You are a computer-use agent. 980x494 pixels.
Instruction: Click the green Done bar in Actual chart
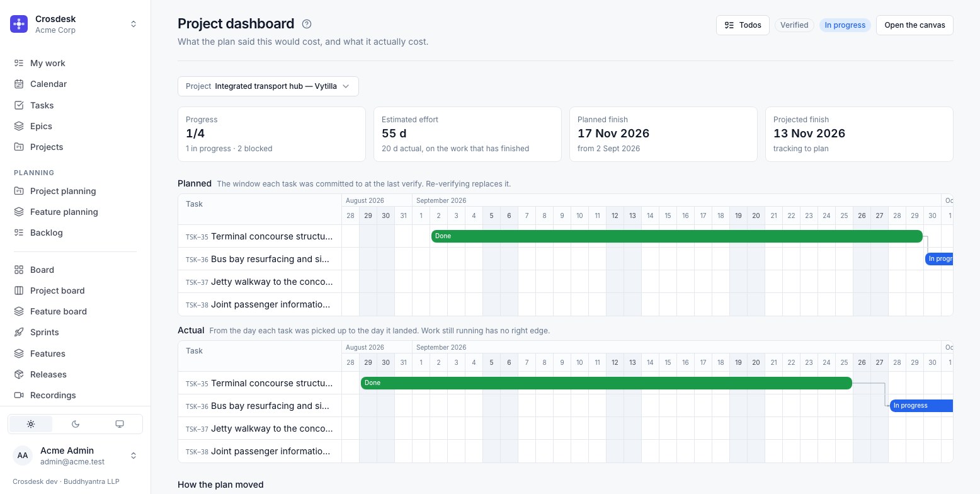coord(607,383)
